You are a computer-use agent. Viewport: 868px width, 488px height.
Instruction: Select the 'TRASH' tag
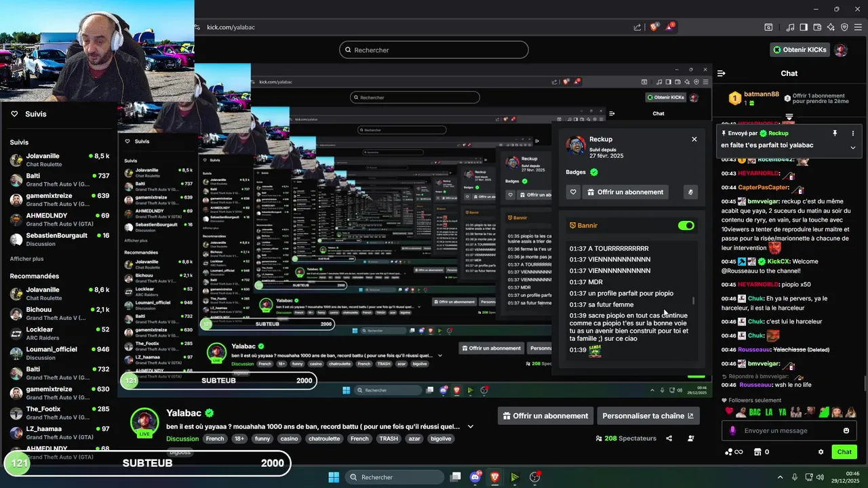[x=389, y=439]
